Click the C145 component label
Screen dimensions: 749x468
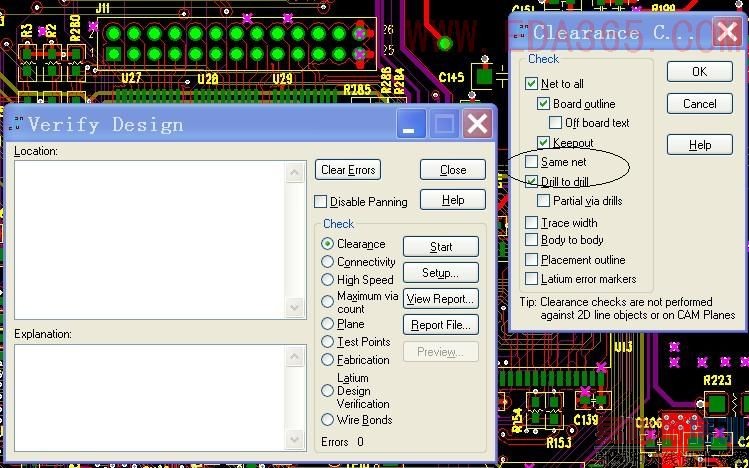coord(451,76)
